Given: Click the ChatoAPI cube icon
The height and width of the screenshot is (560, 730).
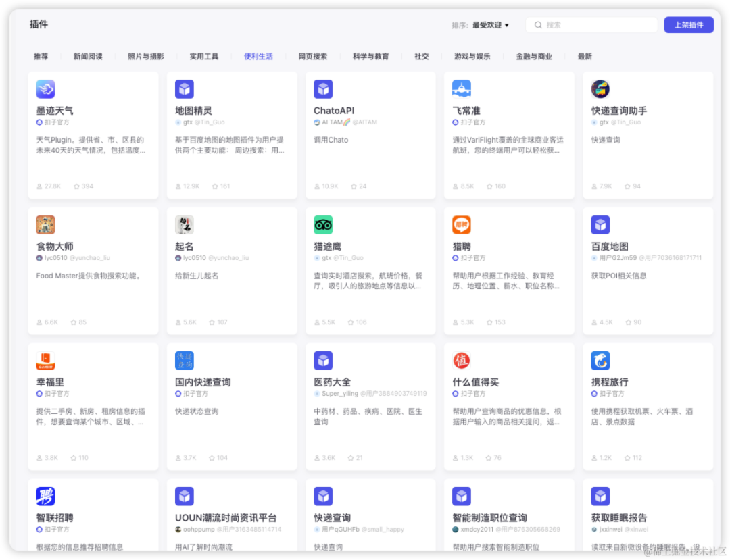Looking at the screenshot, I should (323, 89).
